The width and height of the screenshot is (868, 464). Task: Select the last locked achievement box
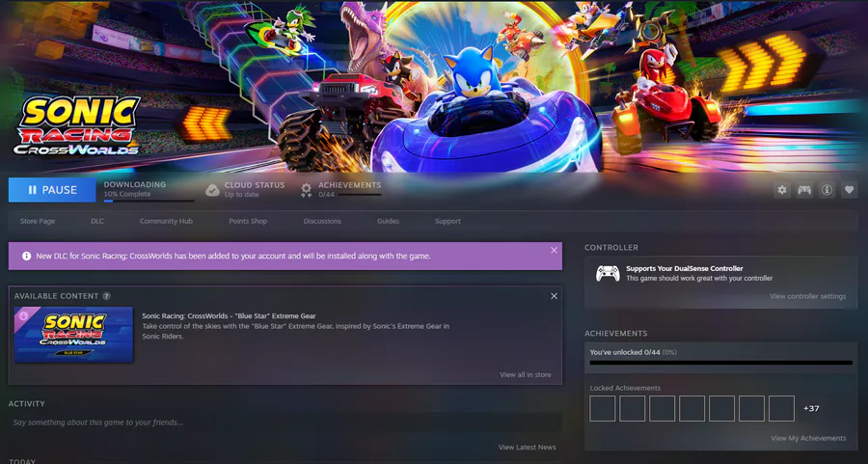(781, 409)
